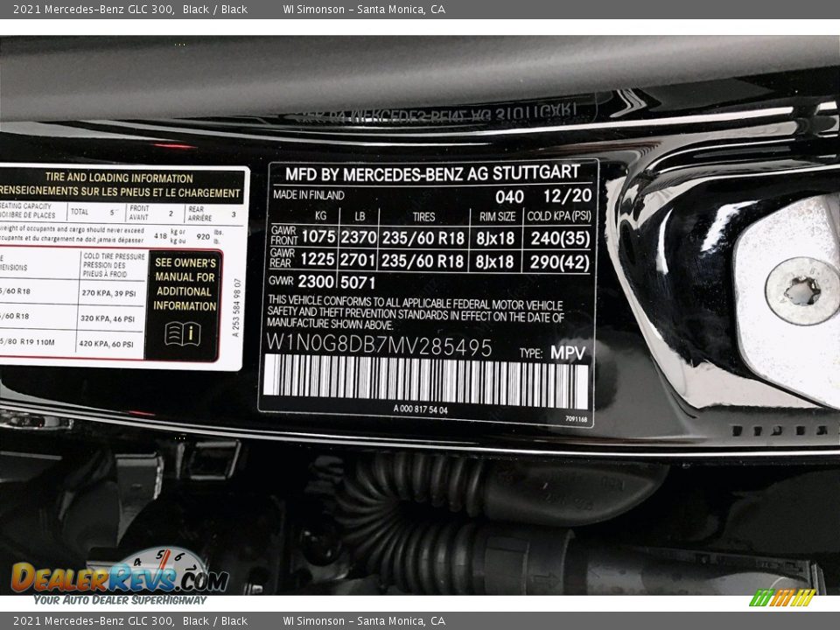Click vertical part number 'A 253 584 98 07'
Viewport: 840px width, 630px height.
(236, 307)
